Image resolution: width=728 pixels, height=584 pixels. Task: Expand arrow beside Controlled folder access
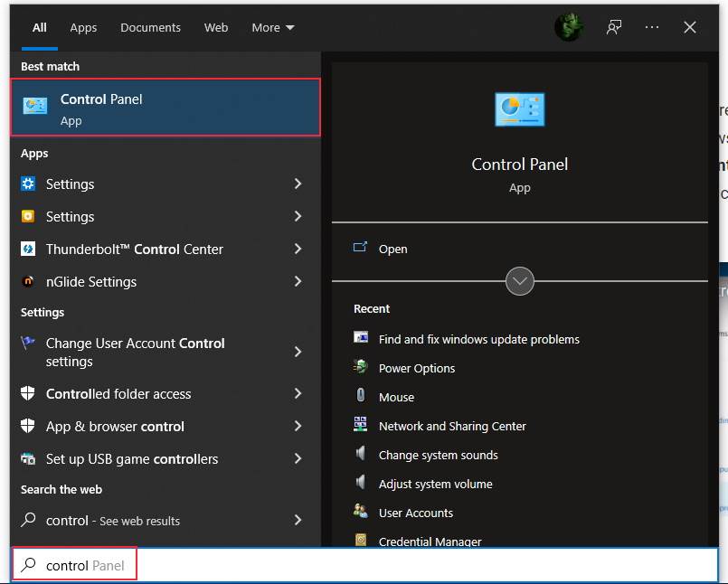[298, 394]
